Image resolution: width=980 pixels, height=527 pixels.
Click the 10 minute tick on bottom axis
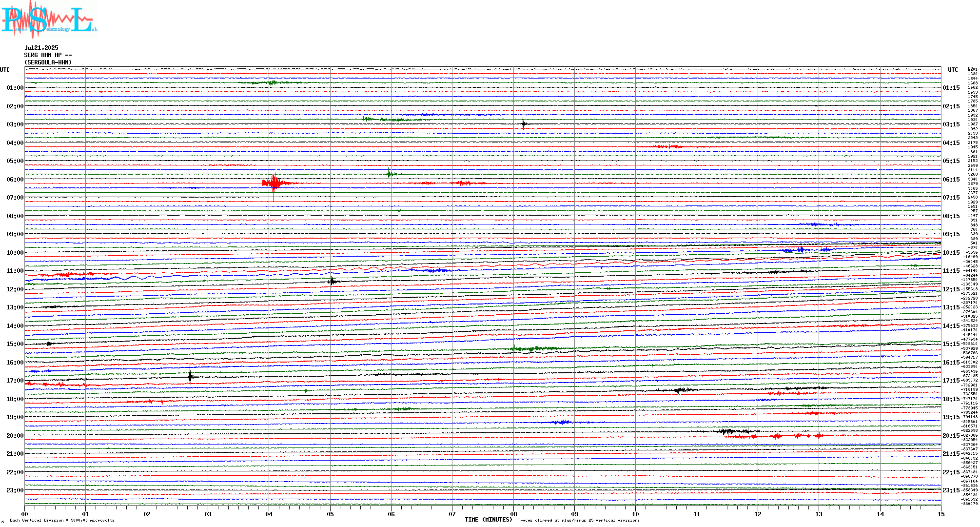(x=636, y=514)
